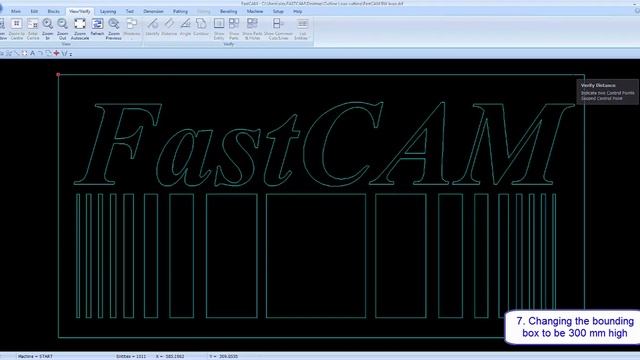Screen dimensions: 640x360
Task: Open the Text ribbon tab
Action: pos(129,11)
